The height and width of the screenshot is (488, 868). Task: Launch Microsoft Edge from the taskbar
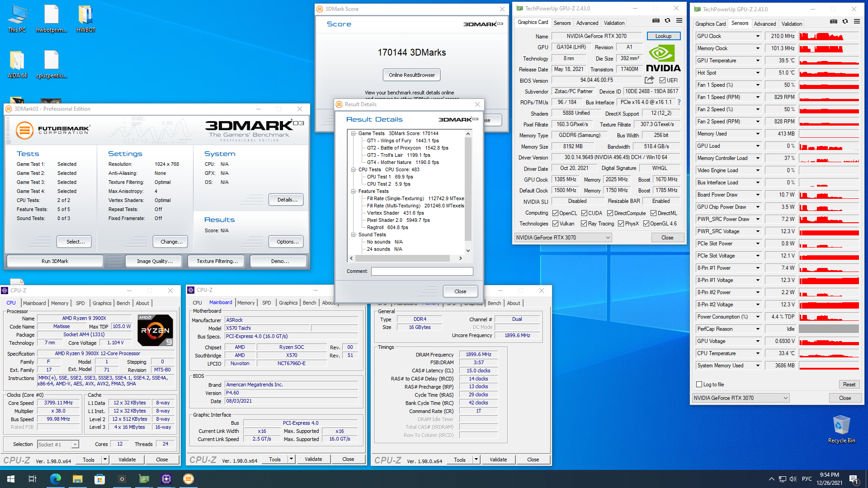point(55,479)
